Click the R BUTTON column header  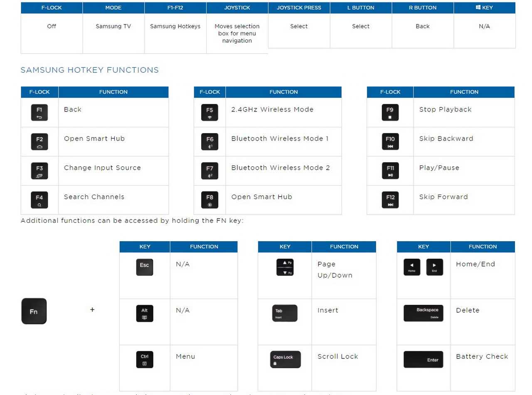(x=423, y=7)
